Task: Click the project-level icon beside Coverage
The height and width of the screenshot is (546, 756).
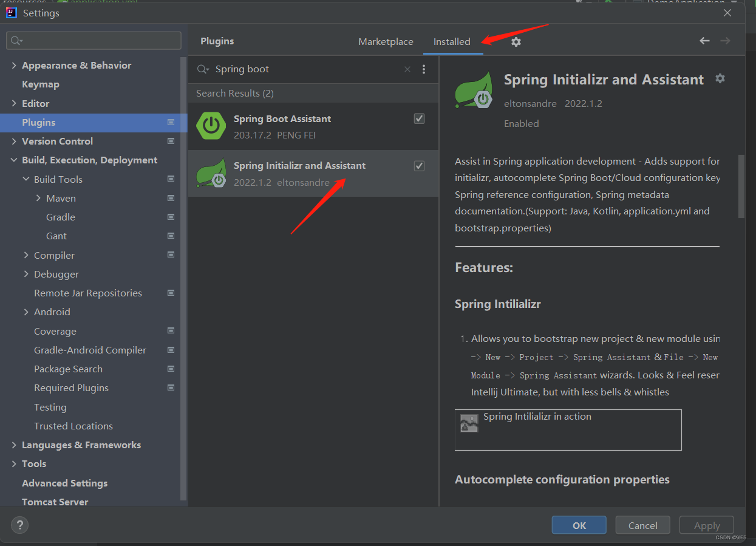Action: [x=171, y=331]
